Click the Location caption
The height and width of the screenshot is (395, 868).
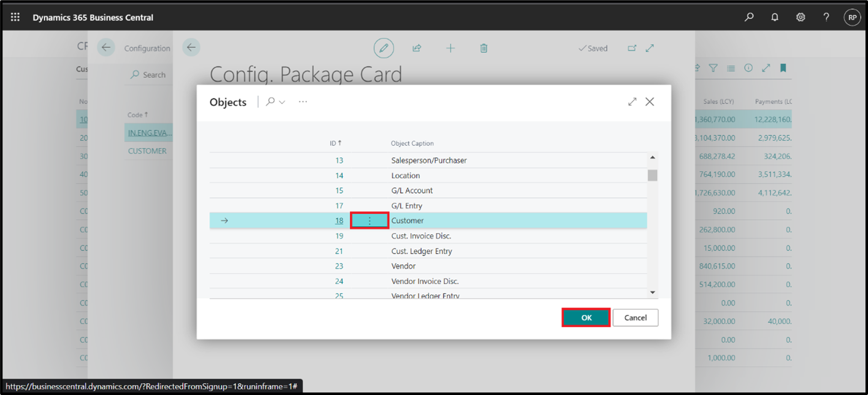(406, 175)
